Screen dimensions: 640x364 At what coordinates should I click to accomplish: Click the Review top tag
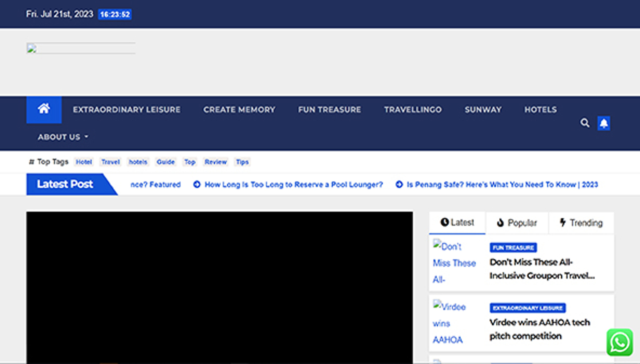coord(215,162)
